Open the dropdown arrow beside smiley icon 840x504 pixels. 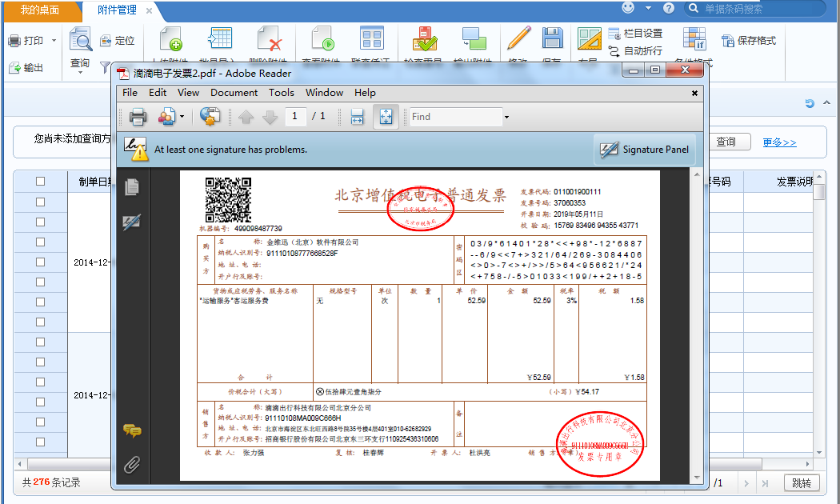point(648,8)
